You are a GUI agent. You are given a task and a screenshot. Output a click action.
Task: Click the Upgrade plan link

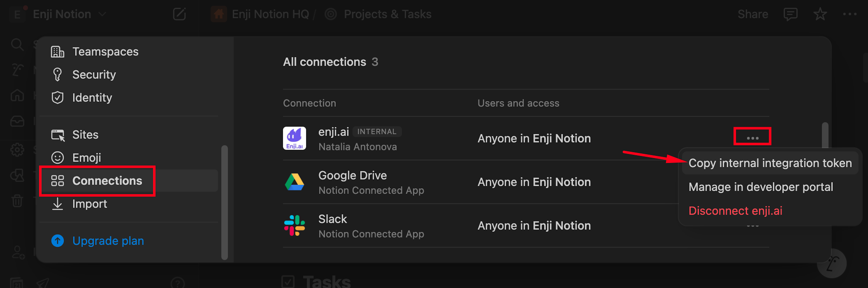(x=108, y=241)
